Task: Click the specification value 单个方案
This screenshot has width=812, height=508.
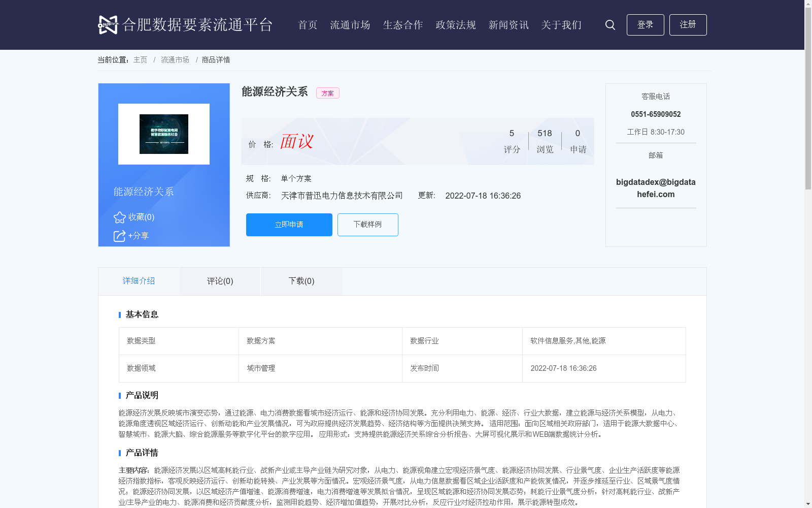Action: (296, 178)
